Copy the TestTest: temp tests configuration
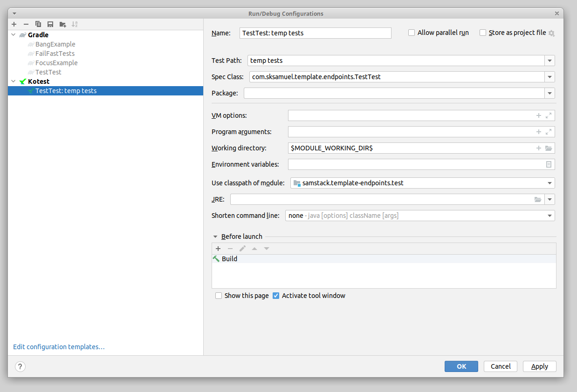The height and width of the screenshot is (392, 577). point(38,24)
